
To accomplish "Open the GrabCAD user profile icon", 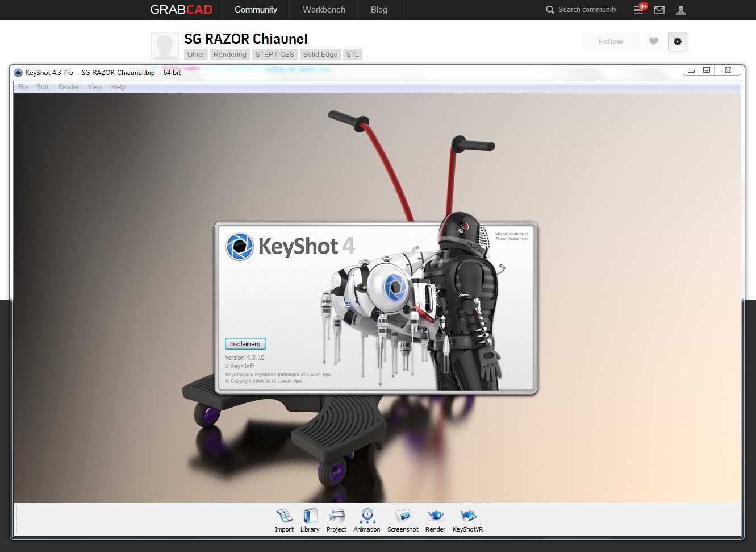I will coord(681,10).
